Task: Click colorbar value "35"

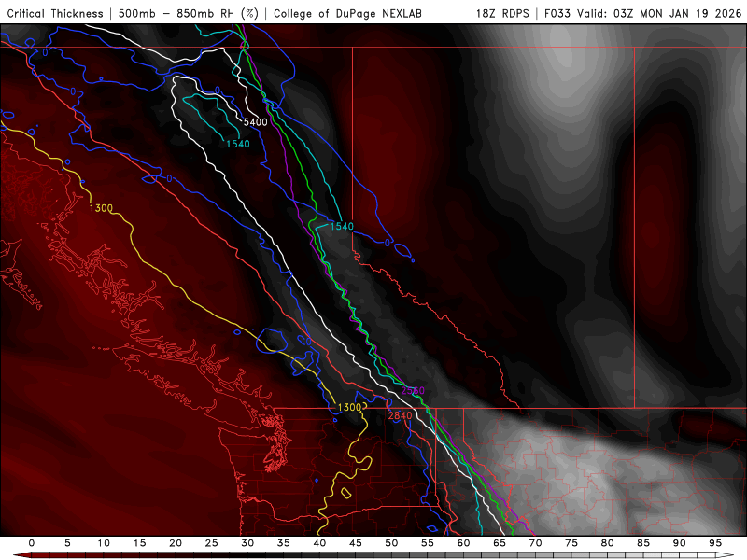Action: 284,543
